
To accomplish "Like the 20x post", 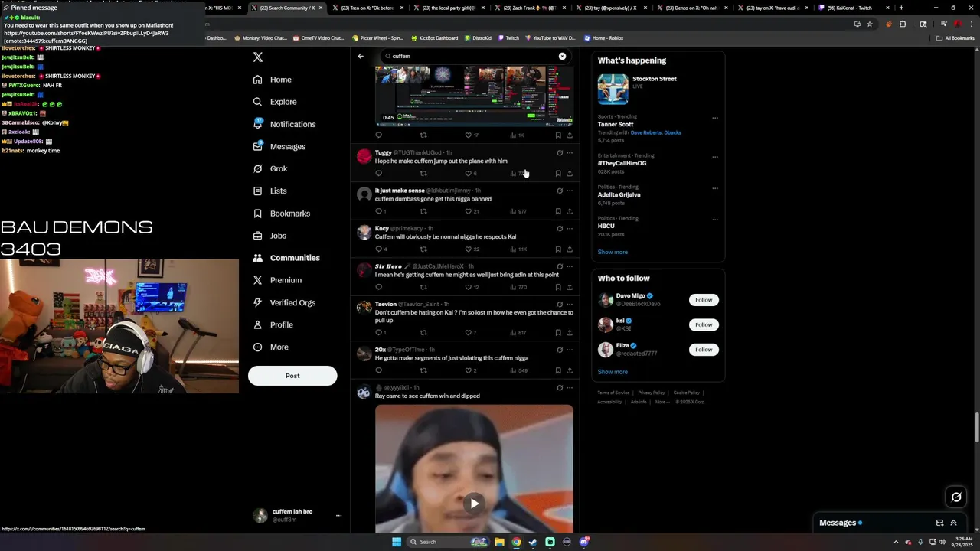I will tap(469, 370).
